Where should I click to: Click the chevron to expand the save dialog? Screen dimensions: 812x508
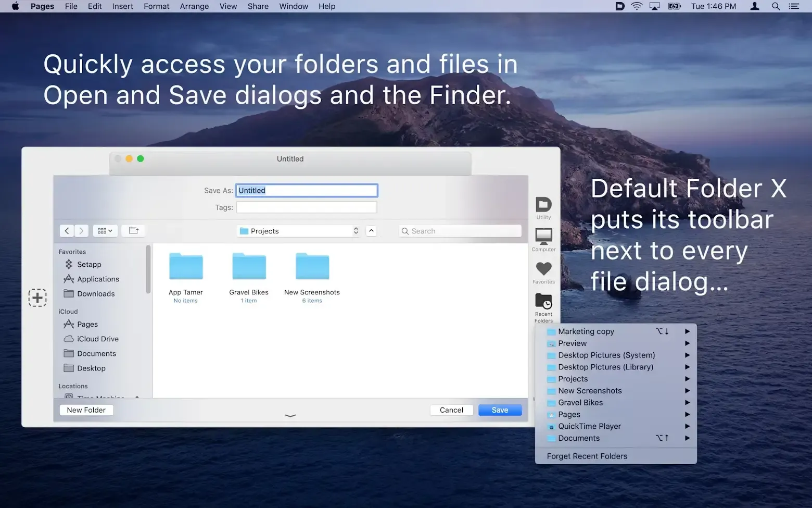tap(290, 415)
